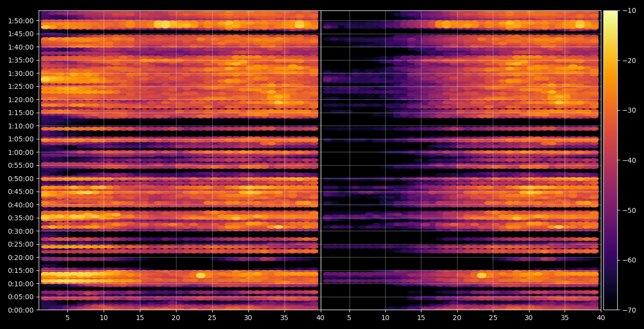
Task: Select the 0:50:00 y-axis label
Action: coord(21,179)
